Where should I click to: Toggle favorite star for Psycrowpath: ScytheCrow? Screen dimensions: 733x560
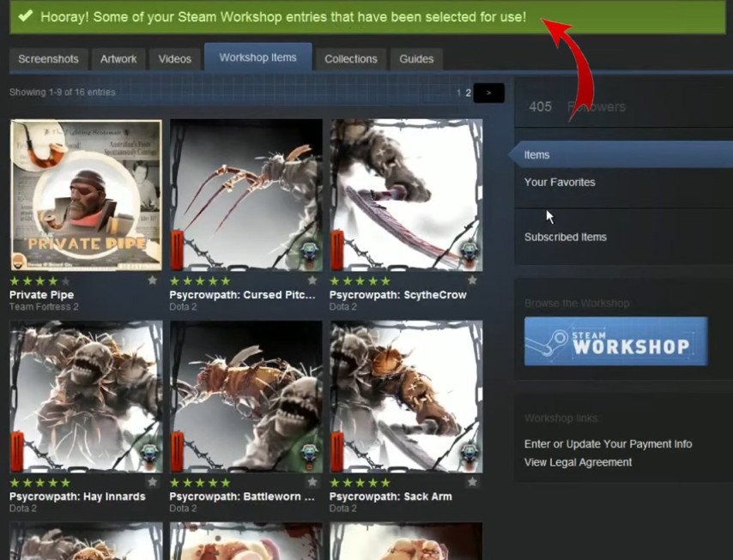[472, 280]
